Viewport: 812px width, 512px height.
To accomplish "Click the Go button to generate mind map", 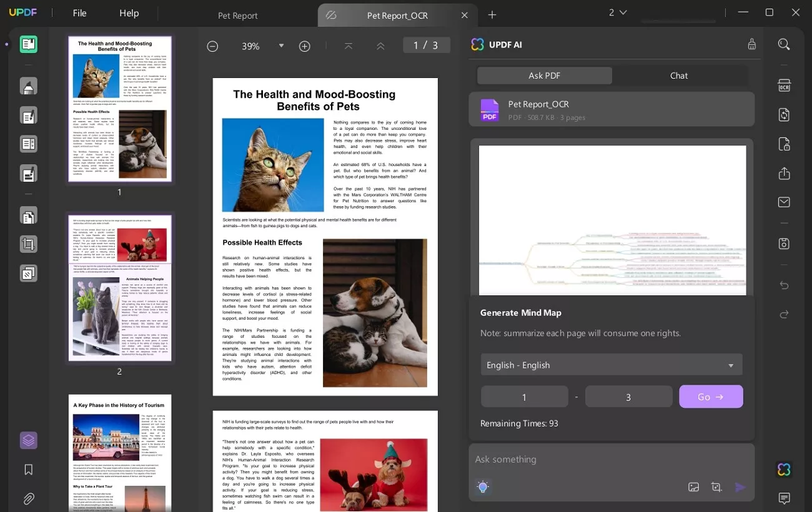I will coord(711,396).
